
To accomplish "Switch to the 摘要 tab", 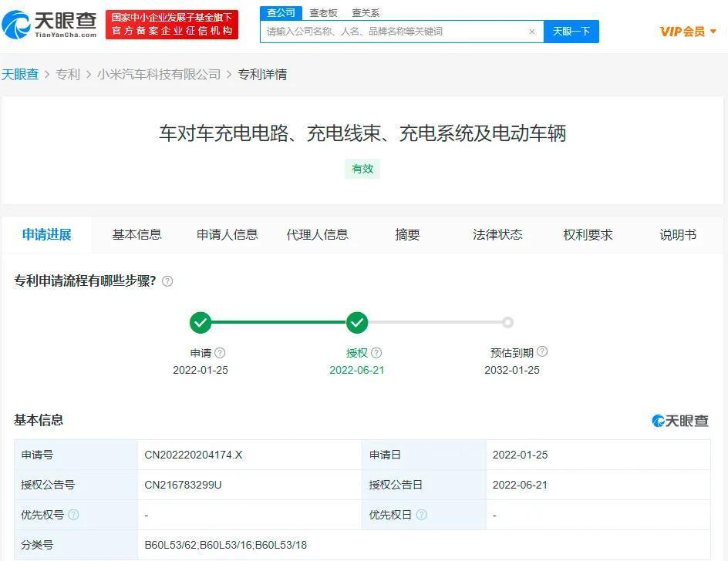I will 407,234.
